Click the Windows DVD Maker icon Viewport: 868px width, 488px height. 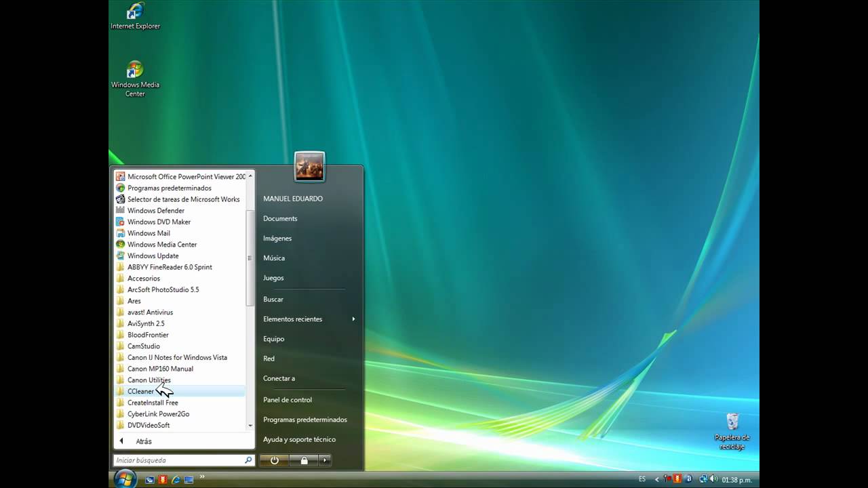[121, 222]
